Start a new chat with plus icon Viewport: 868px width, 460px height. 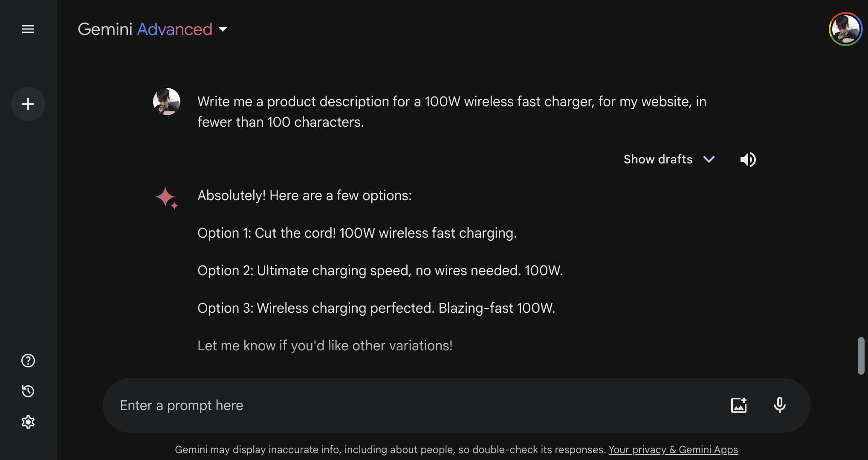pos(28,104)
